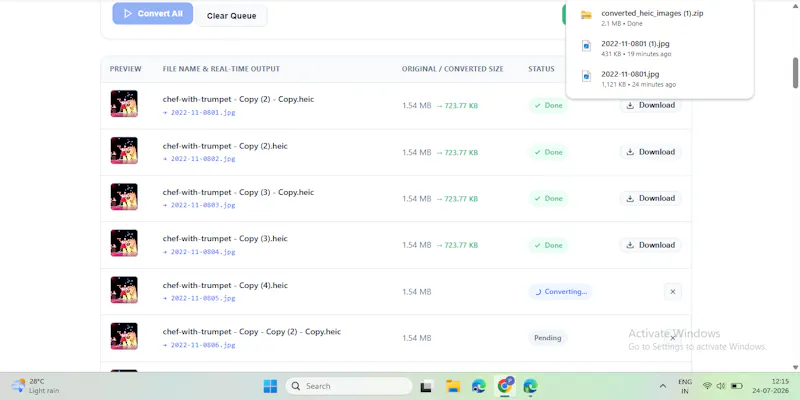The width and height of the screenshot is (800, 400).
Task: Cancel conversion of Copy (4).heic
Action: coord(672,292)
